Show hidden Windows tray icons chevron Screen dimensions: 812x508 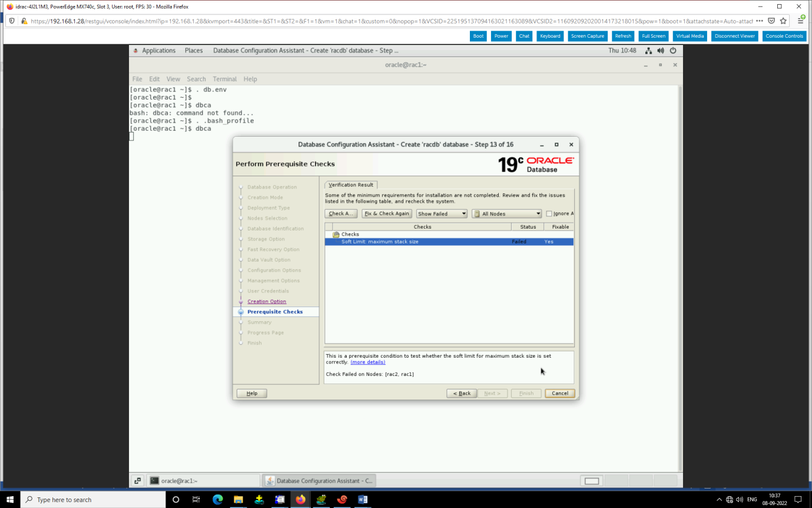tap(719, 499)
